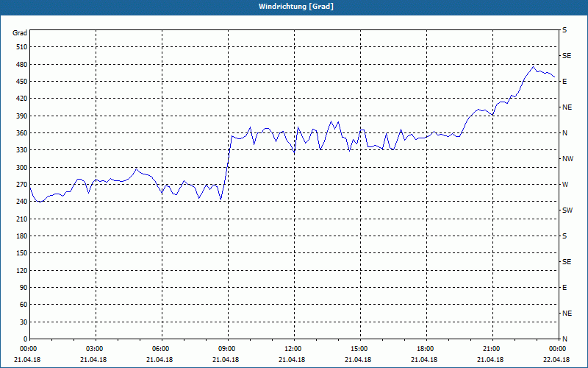
Task: Select the '240' degree axis label
Action: point(22,202)
